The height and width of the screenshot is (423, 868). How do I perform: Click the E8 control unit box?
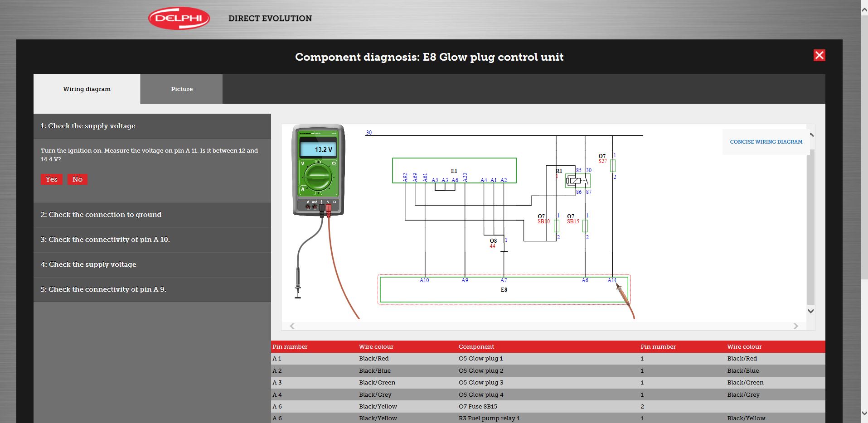click(x=503, y=290)
